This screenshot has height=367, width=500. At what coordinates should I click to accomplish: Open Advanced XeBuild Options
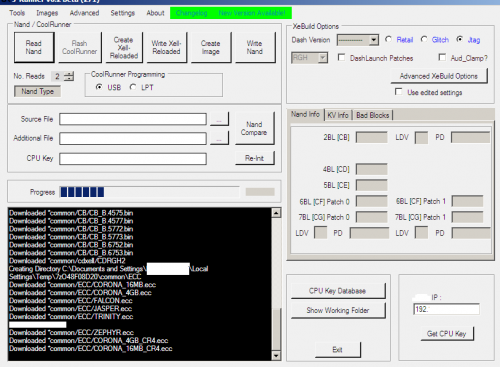click(x=439, y=76)
